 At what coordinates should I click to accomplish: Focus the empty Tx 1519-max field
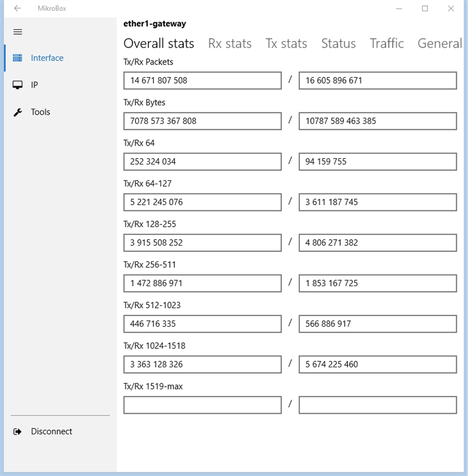pyautogui.click(x=202, y=405)
